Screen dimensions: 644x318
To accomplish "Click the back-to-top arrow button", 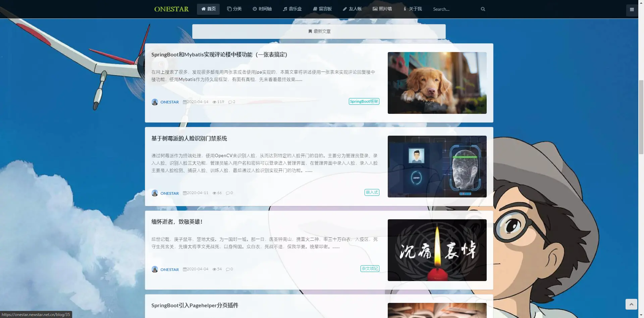I will [631, 304].
